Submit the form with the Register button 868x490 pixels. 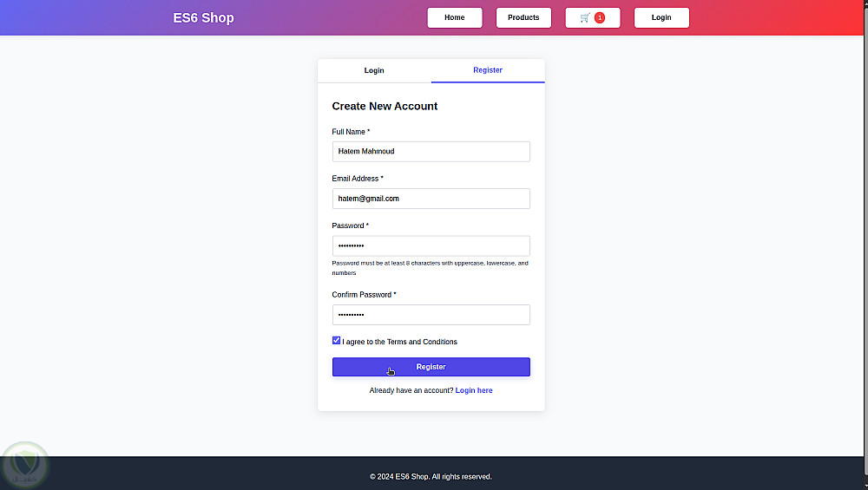click(x=431, y=367)
